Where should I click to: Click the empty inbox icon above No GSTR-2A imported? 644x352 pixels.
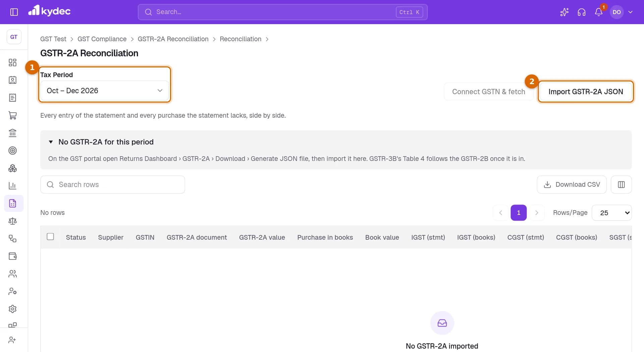click(442, 323)
